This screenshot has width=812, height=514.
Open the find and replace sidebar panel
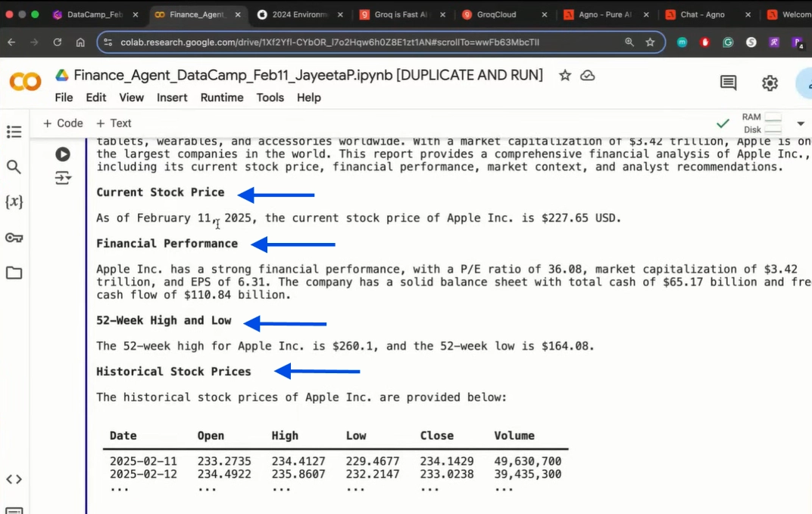(14, 167)
